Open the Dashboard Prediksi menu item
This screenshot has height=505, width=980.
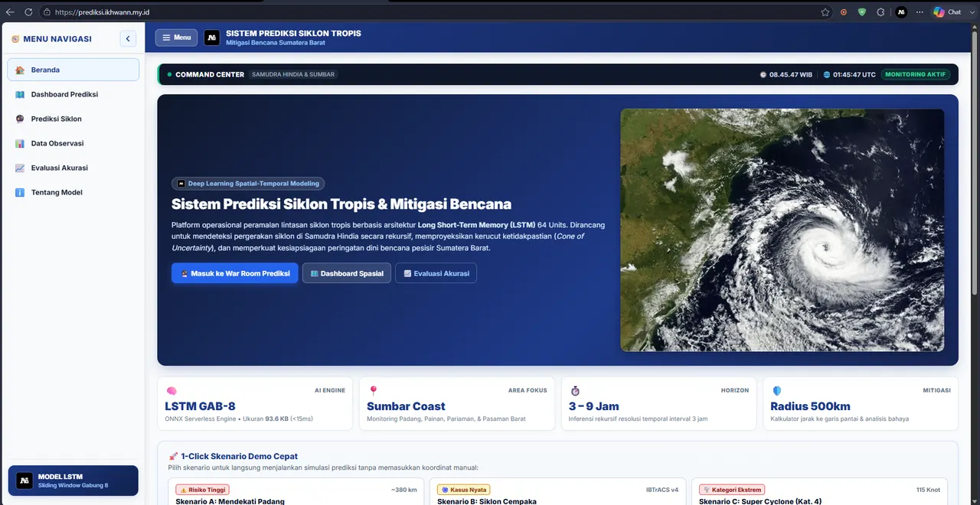(x=73, y=94)
